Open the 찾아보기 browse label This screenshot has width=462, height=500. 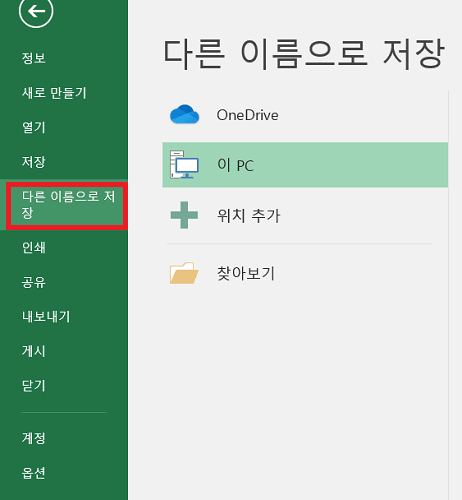point(246,273)
